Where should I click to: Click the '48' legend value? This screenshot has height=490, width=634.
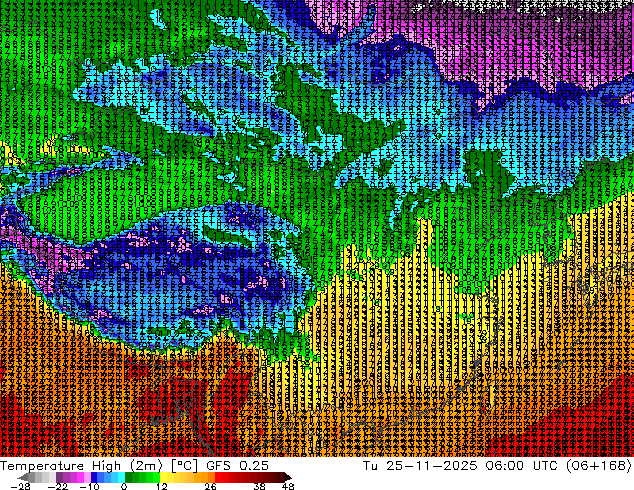pyautogui.click(x=288, y=486)
